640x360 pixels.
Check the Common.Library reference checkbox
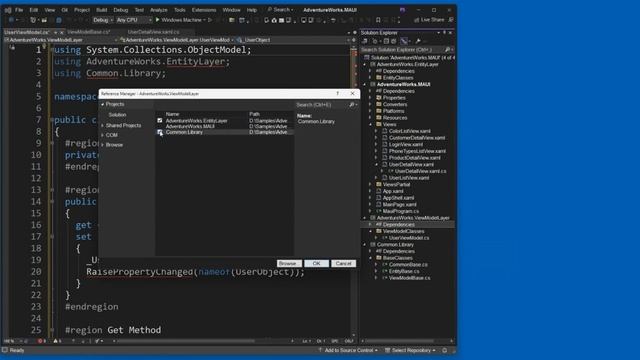point(160,132)
